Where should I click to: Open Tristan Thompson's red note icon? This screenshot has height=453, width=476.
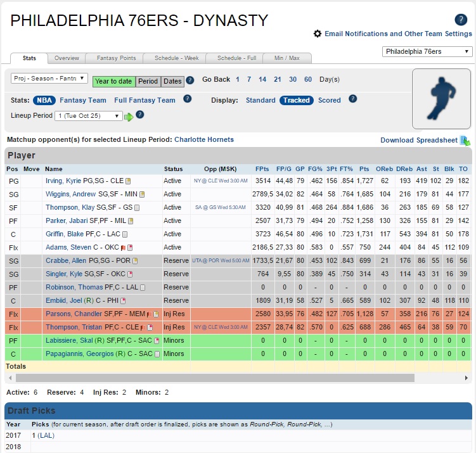[150, 328]
